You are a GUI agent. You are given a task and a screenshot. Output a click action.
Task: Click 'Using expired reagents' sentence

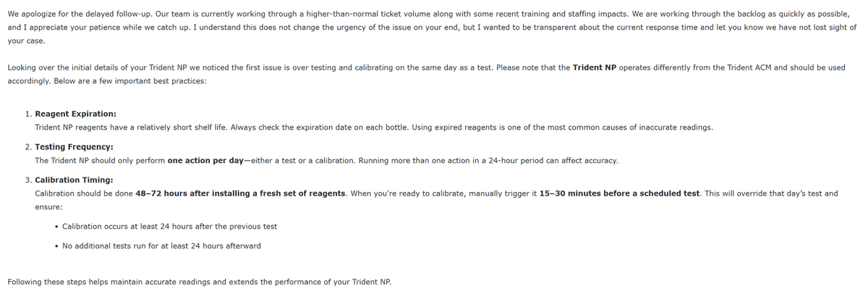[x=562, y=127]
